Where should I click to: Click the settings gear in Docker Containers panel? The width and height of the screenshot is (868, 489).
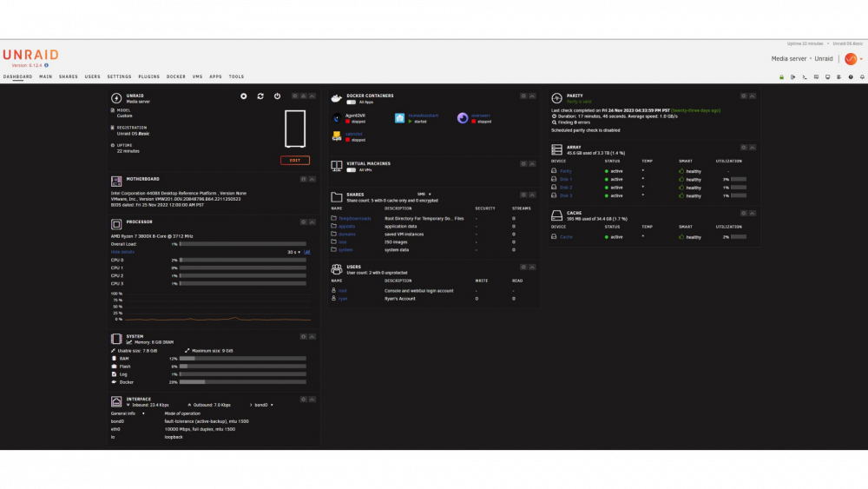coord(523,96)
